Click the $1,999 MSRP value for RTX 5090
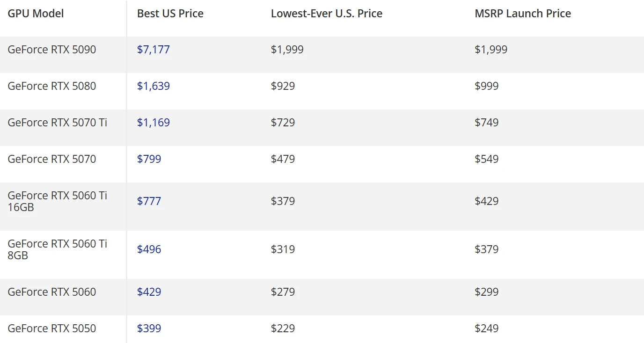Image resolution: width=644 pixels, height=343 pixels. point(491,50)
